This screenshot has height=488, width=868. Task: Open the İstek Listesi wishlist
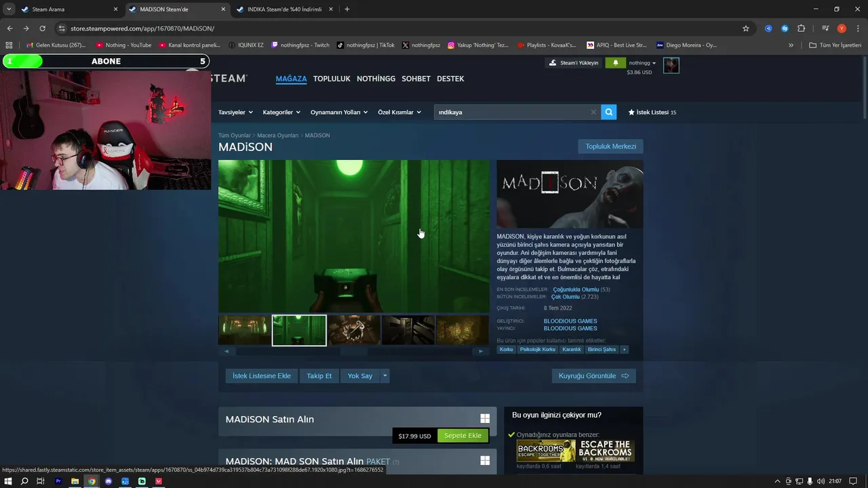pyautogui.click(x=652, y=113)
